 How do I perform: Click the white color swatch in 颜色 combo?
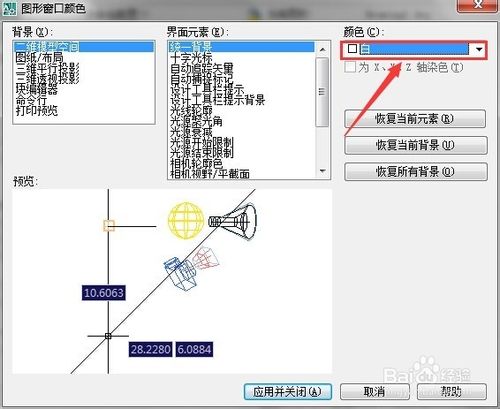352,49
